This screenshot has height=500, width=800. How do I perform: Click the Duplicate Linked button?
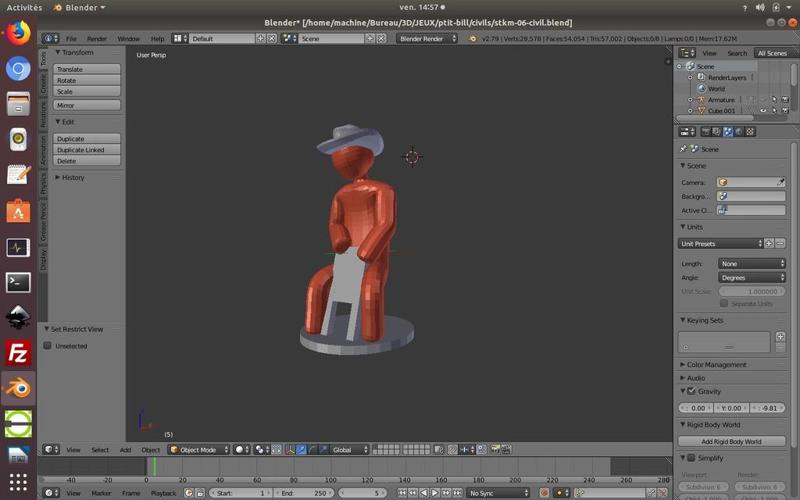[87, 150]
